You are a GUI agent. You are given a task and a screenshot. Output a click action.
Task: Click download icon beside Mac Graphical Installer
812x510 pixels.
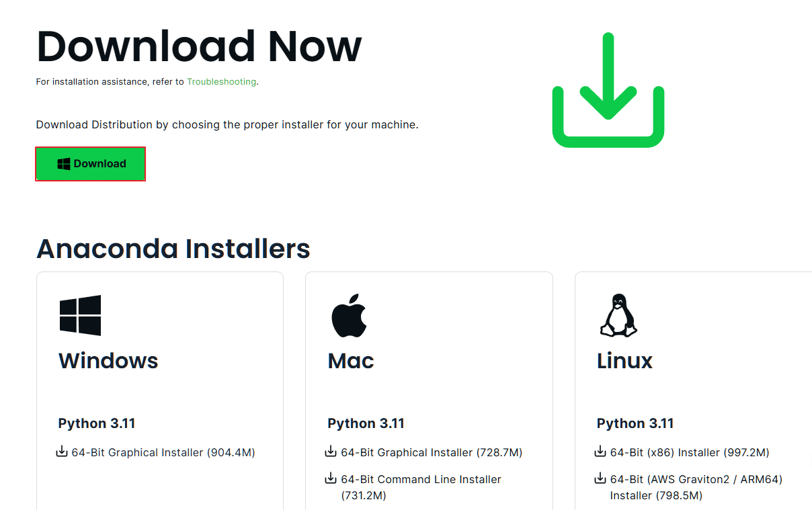pos(331,452)
